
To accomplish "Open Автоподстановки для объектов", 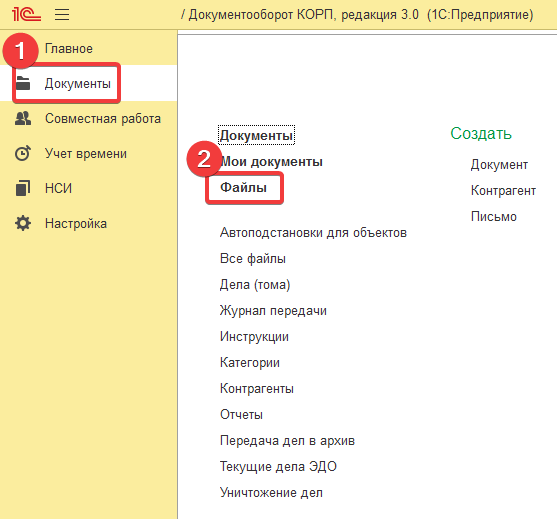I will pos(313,233).
